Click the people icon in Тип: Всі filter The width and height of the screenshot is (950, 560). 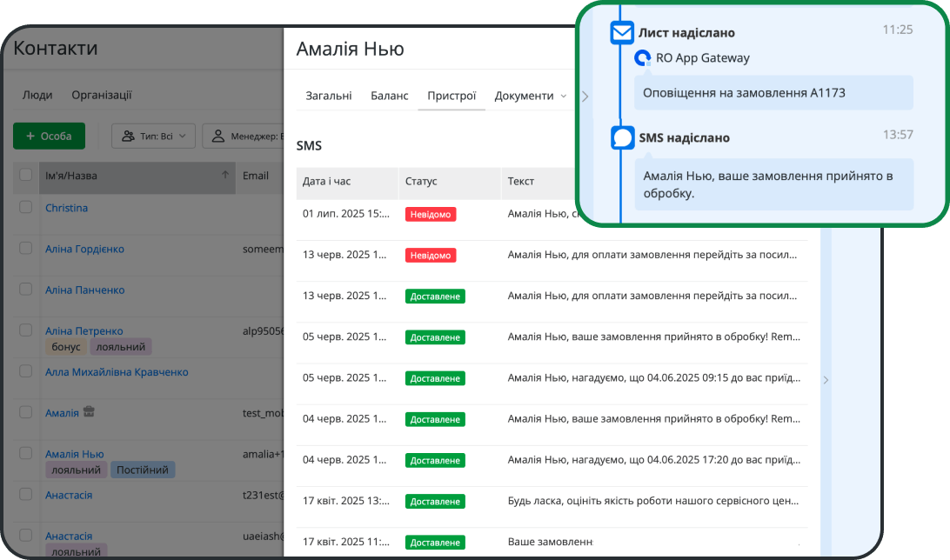pyautogui.click(x=128, y=137)
